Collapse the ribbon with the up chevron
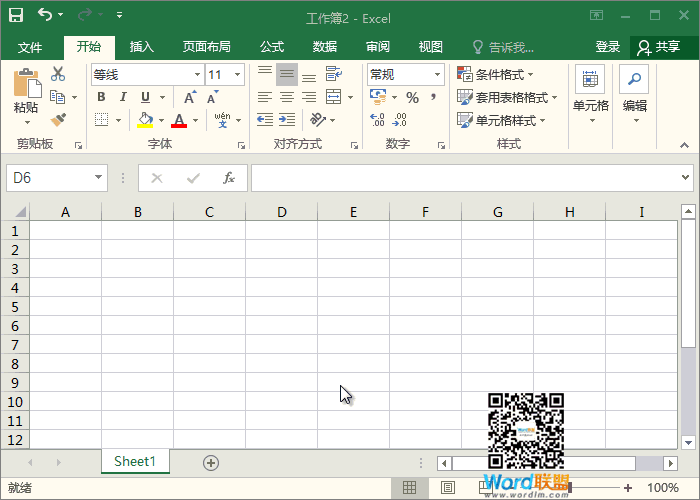 coord(684,145)
